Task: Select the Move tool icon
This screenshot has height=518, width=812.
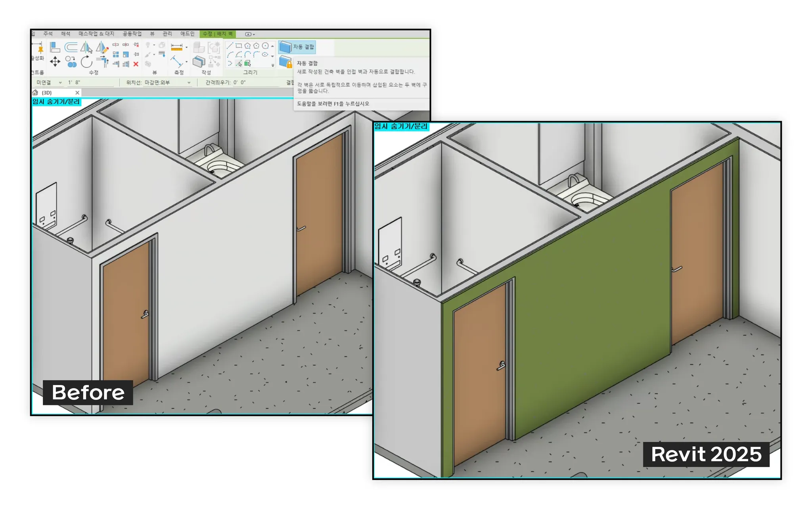Action: [x=55, y=61]
